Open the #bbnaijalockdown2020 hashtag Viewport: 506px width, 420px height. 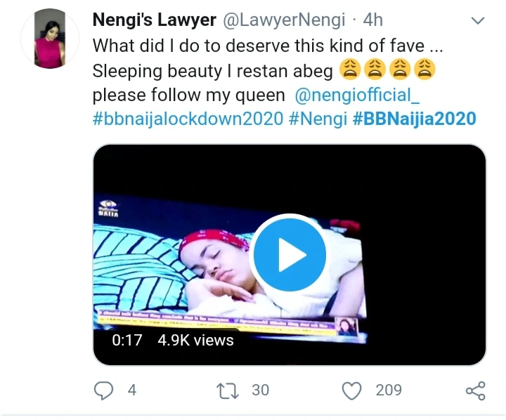[x=187, y=119]
